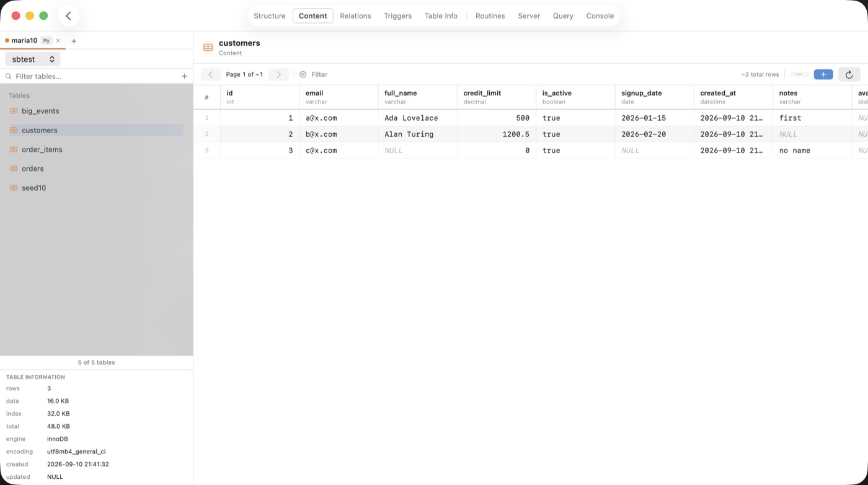The image size is (868, 485).
Task: Select the big_events table
Action: tap(96, 111)
